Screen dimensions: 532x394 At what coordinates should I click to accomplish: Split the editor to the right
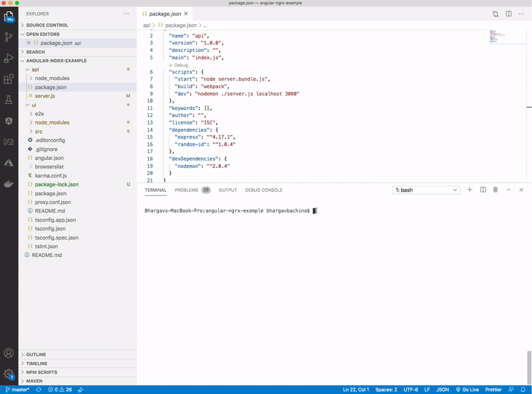pos(509,13)
